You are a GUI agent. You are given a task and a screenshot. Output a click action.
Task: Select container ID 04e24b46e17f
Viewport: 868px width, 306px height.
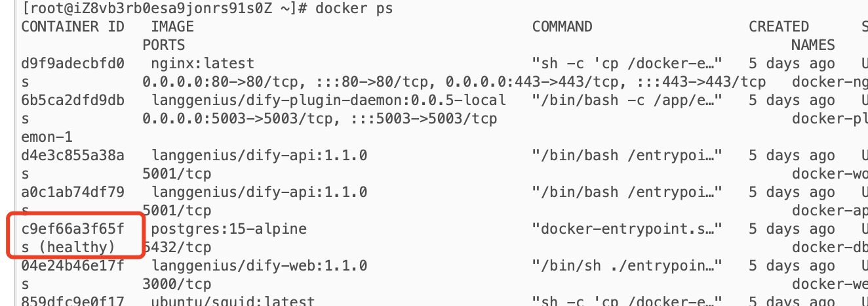(x=73, y=266)
